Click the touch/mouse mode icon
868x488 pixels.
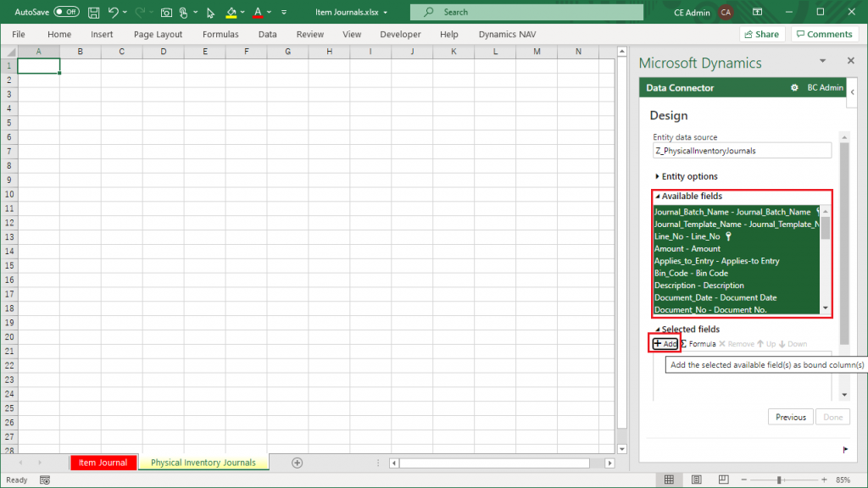(184, 12)
